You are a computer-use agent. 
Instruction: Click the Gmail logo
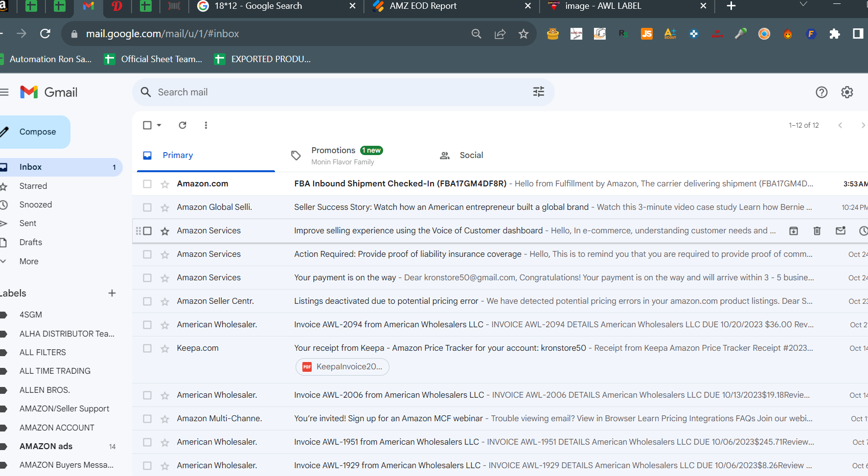[x=49, y=92]
